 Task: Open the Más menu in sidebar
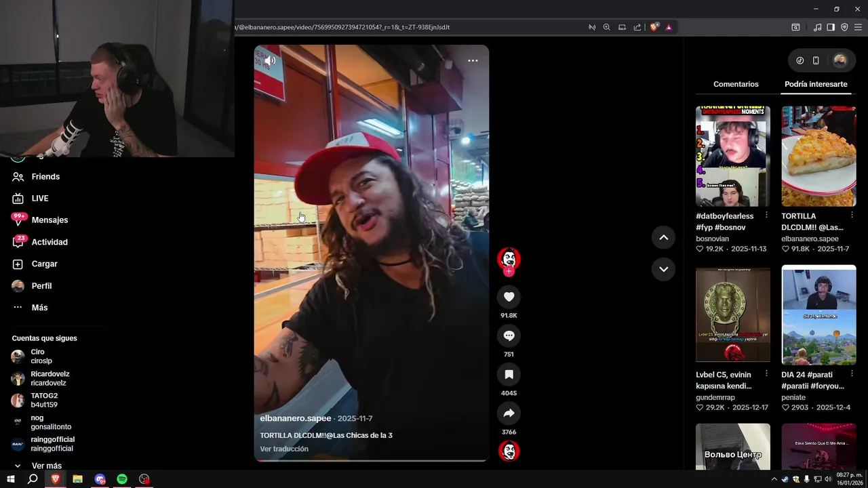39,308
